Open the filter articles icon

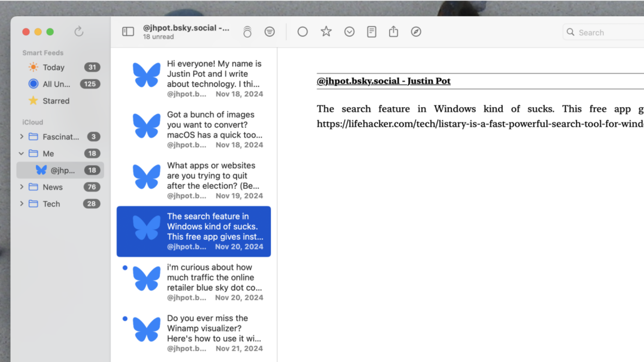(269, 32)
